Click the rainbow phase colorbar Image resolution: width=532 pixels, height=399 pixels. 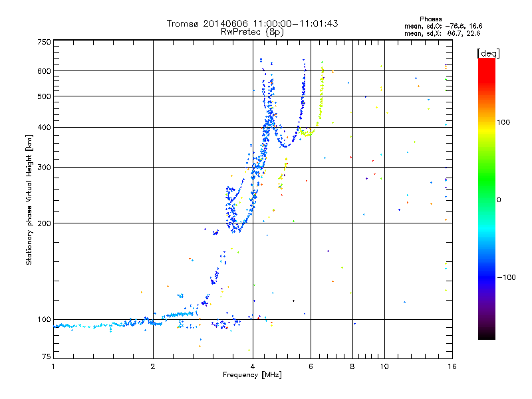(487, 199)
